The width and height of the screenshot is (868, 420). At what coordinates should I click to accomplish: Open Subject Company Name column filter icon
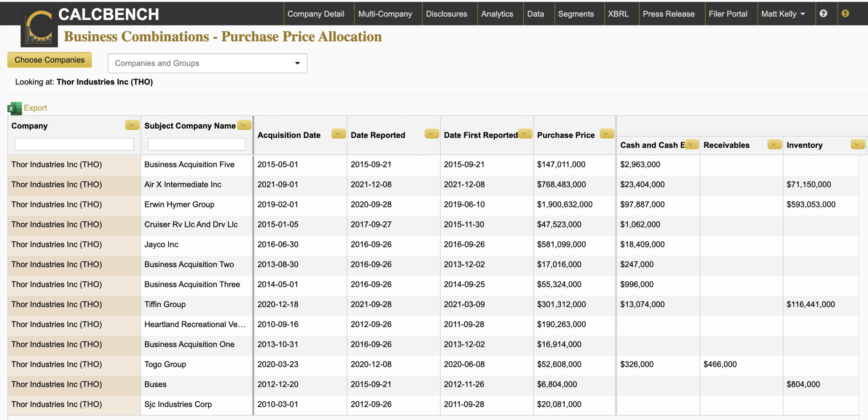[244, 125]
